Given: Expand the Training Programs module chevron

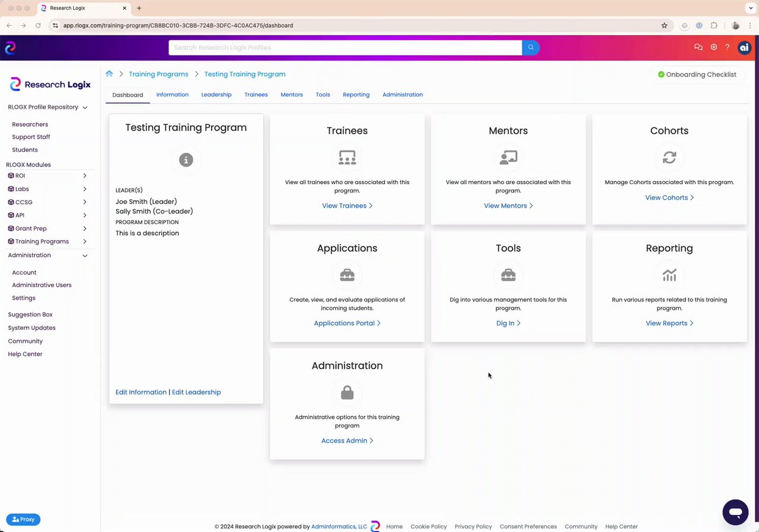Looking at the screenshot, I should (85, 242).
